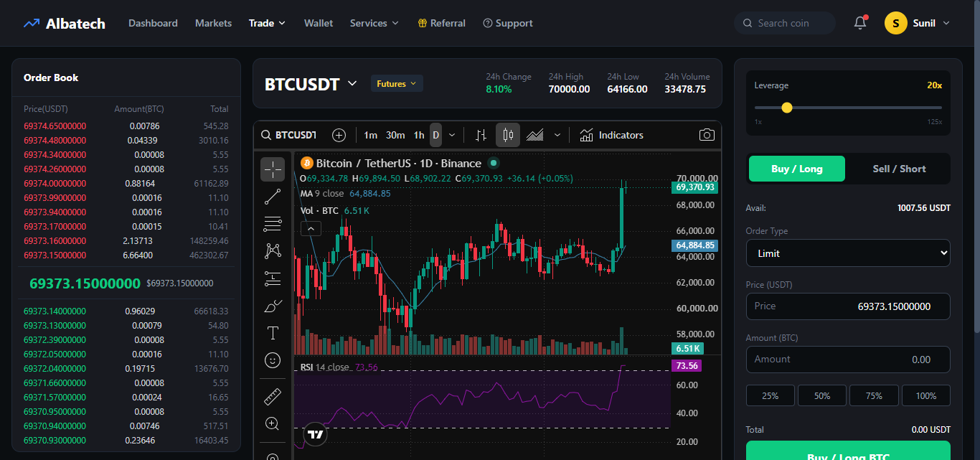
Task: Open the Wallet page
Action: click(319, 23)
